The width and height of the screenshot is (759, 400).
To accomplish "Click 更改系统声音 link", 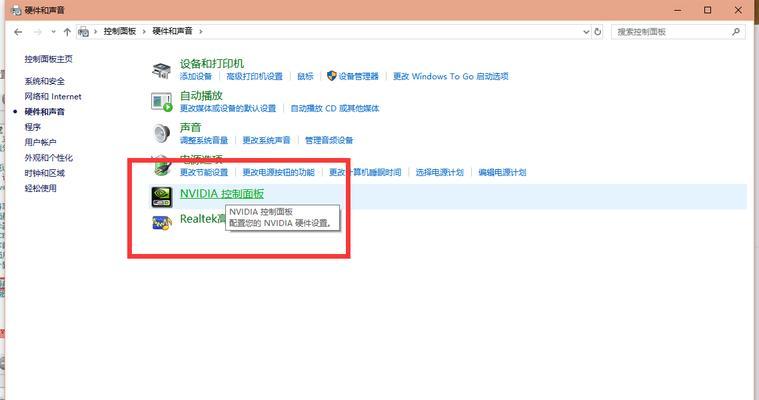I will pos(266,140).
